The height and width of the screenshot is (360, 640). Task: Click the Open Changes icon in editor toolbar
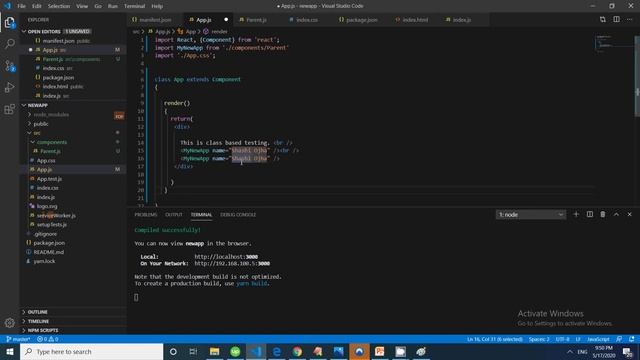click(602, 19)
